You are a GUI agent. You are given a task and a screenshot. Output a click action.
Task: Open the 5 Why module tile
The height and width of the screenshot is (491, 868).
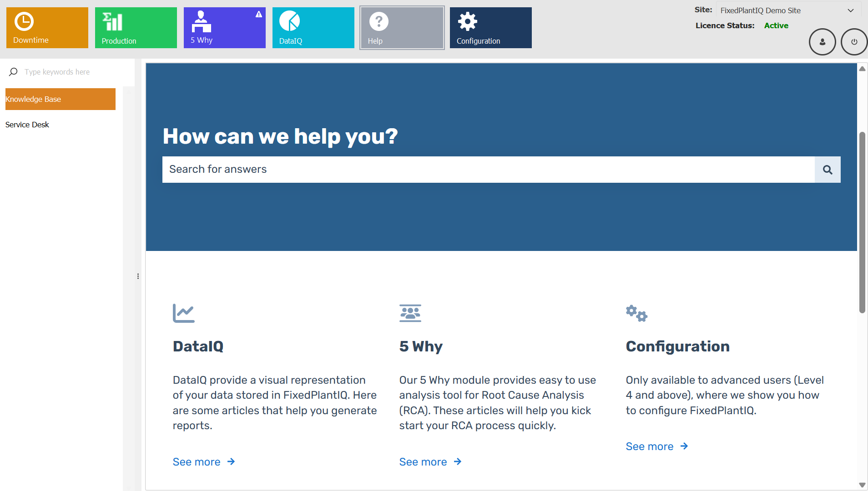coord(225,28)
